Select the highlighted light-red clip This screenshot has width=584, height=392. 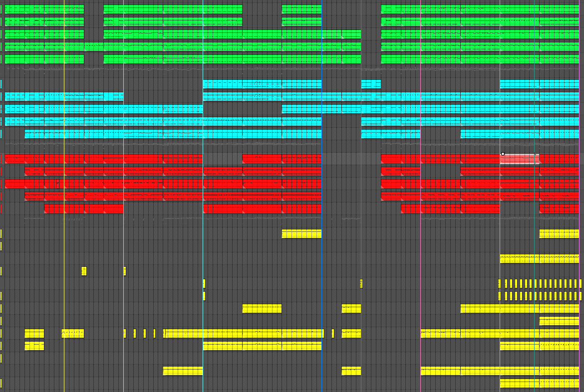[519, 159]
